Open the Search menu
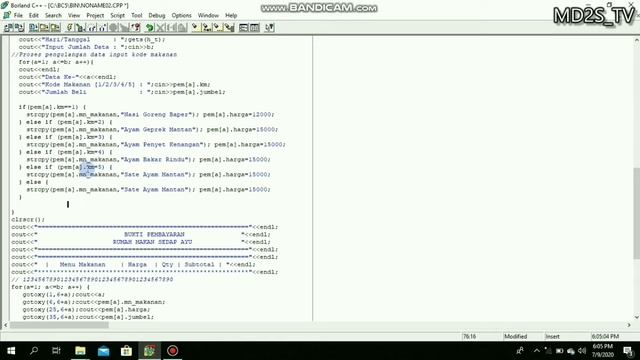 coord(53,16)
